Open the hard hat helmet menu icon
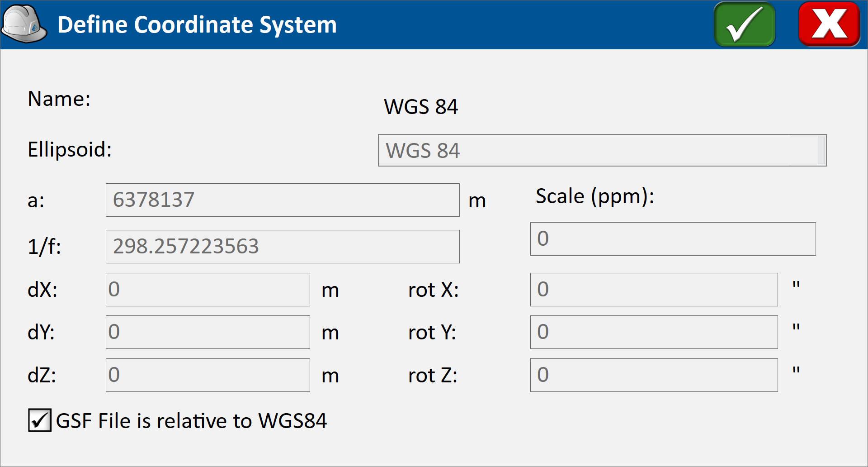The height and width of the screenshot is (467, 868). pos(24,24)
